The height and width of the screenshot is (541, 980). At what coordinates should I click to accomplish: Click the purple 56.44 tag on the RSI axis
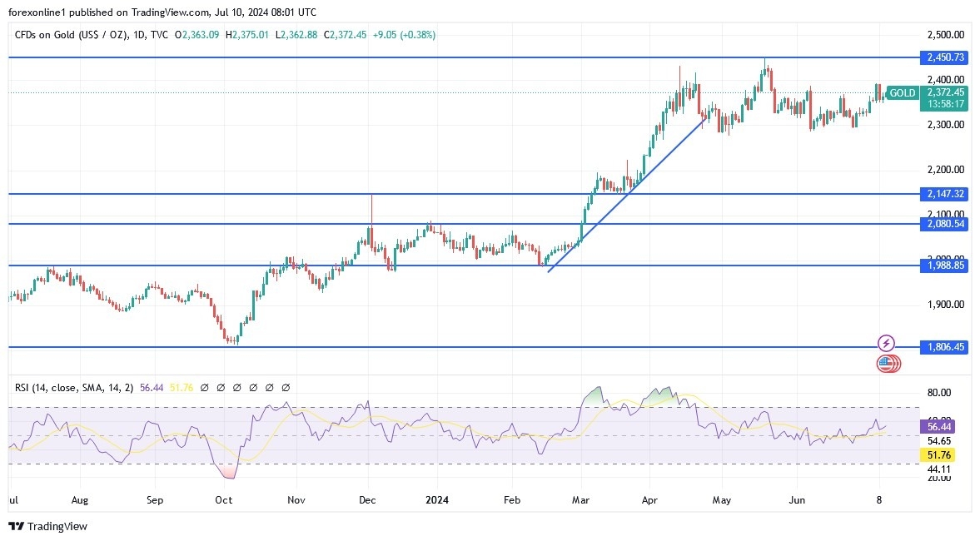[938, 427]
